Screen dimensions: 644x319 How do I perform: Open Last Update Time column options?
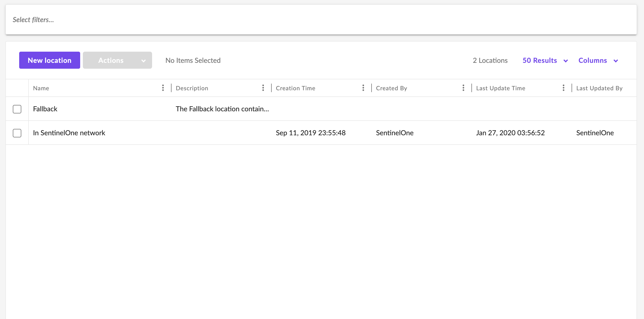point(564,88)
